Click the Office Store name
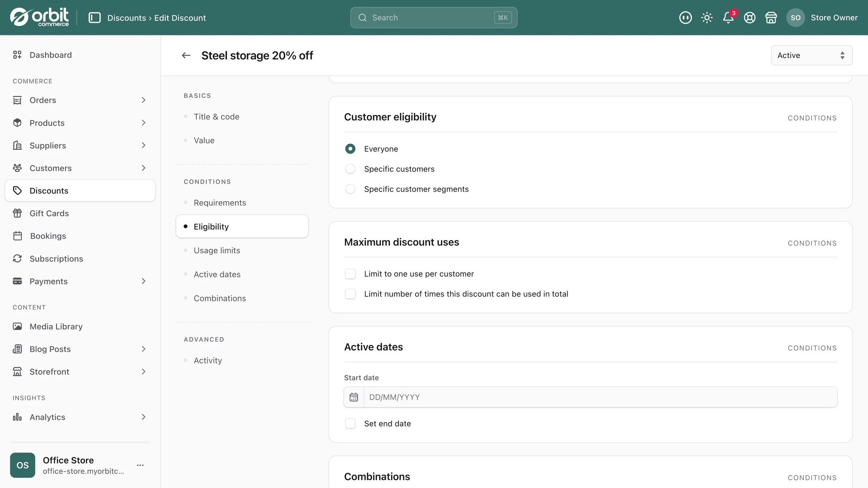Viewport: 868px width, 488px height. (68, 460)
